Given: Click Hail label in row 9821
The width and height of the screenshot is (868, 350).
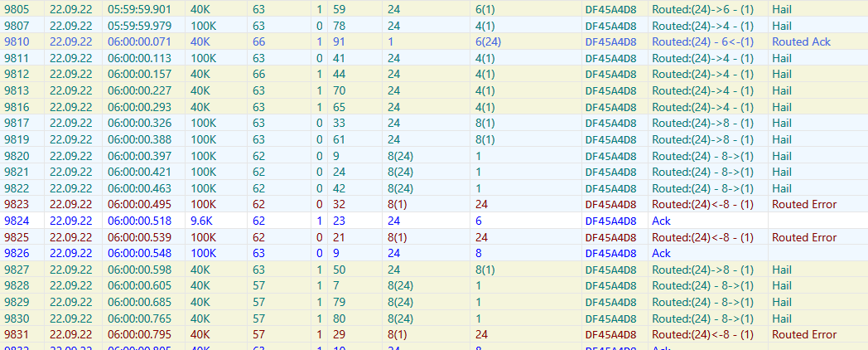Looking at the screenshot, I should 782,172.
